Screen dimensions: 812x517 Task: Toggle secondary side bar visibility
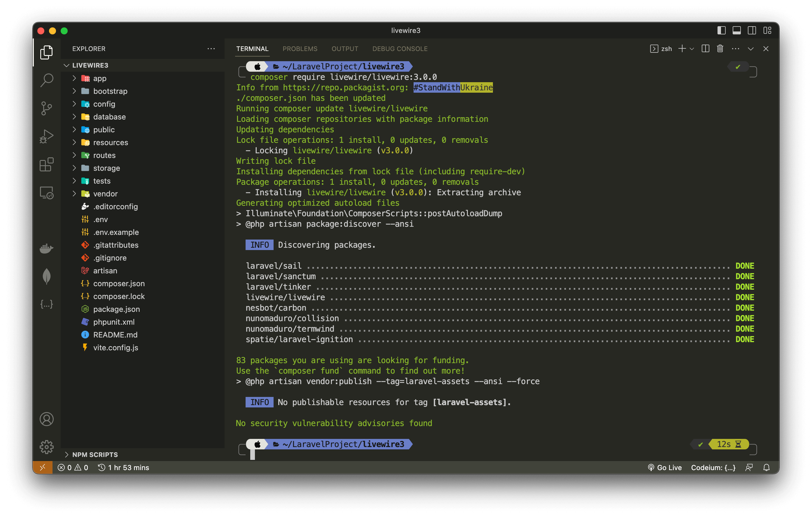pyautogui.click(x=752, y=30)
